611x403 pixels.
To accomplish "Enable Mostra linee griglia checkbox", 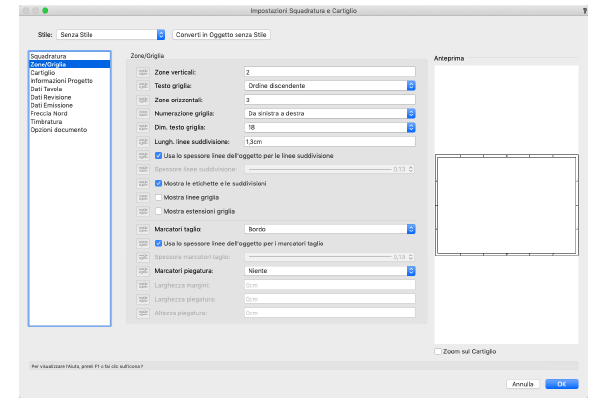I will 158,198.
